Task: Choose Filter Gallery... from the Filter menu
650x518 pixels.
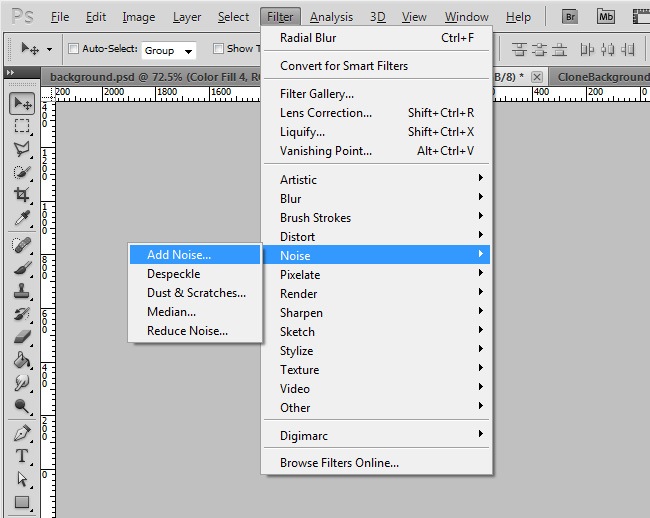Action: coord(317,94)
